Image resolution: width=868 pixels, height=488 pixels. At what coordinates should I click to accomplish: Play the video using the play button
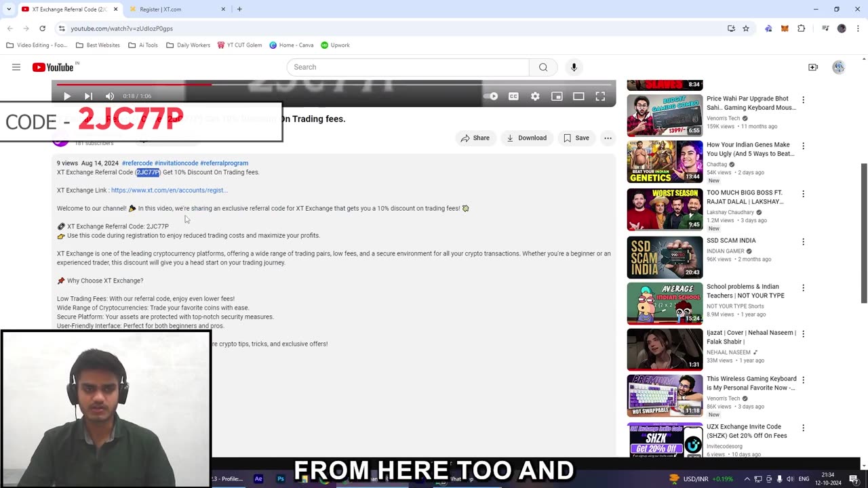(x=67, y=96)
